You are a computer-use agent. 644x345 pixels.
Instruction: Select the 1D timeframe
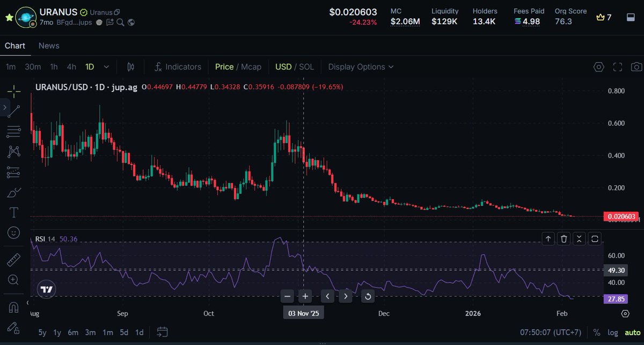coord(90,67)
